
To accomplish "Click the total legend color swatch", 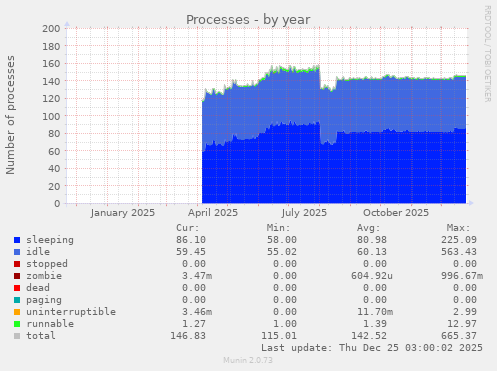I will tap(17, 336).
